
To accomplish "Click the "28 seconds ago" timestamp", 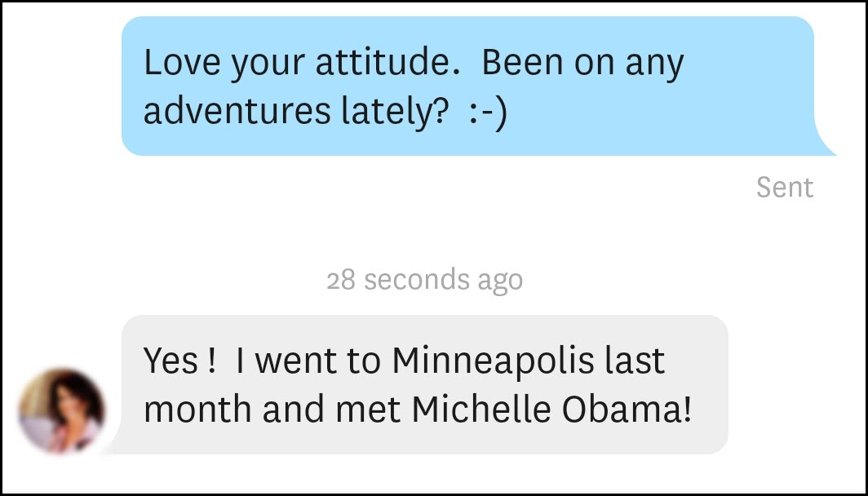I will (424, 280).
